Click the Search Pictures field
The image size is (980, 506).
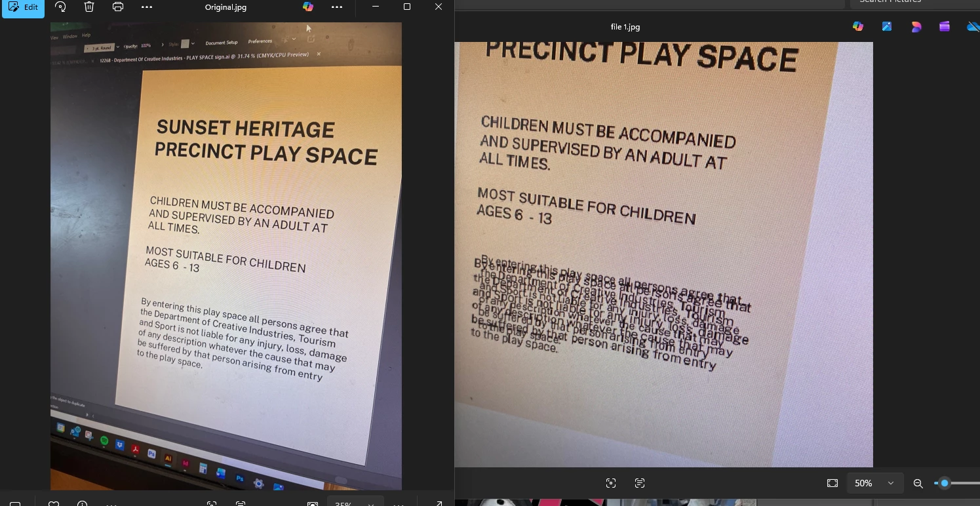coord(915,2)
